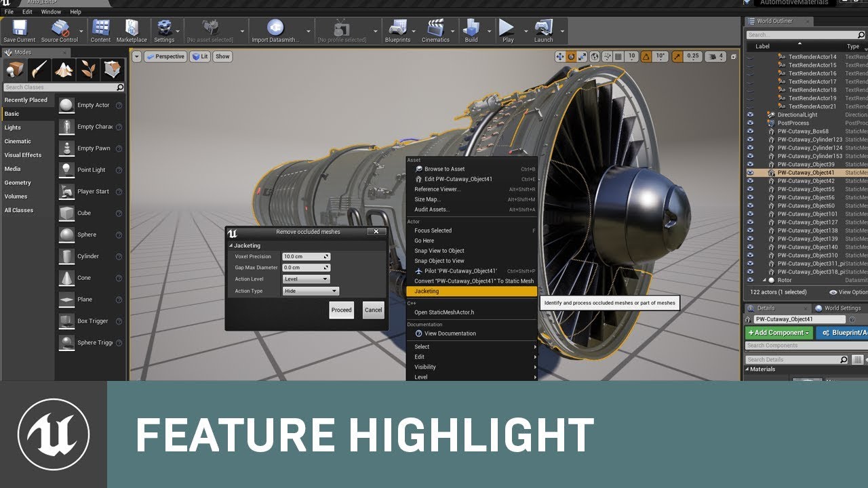The height and width of the screenshot is (488, 868).
Task: Toggle rotation snapping in the viewport toolbar
Action: pyautogui.click(x=648, y=56)
